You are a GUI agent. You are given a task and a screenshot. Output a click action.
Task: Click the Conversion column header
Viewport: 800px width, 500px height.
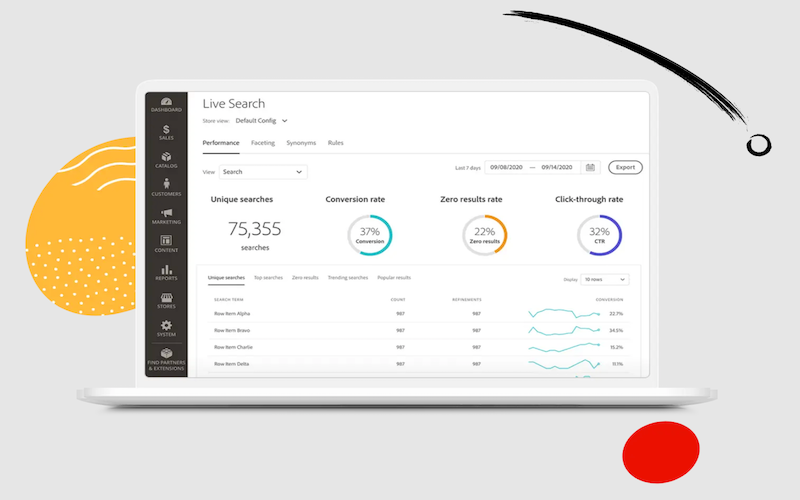[609, 299]
